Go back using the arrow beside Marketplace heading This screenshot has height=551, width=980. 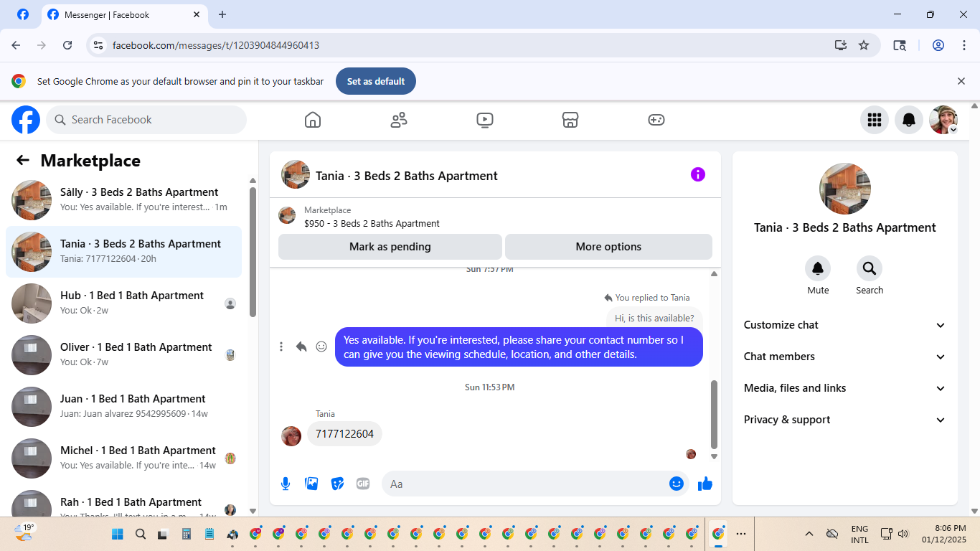click(23, 161)
